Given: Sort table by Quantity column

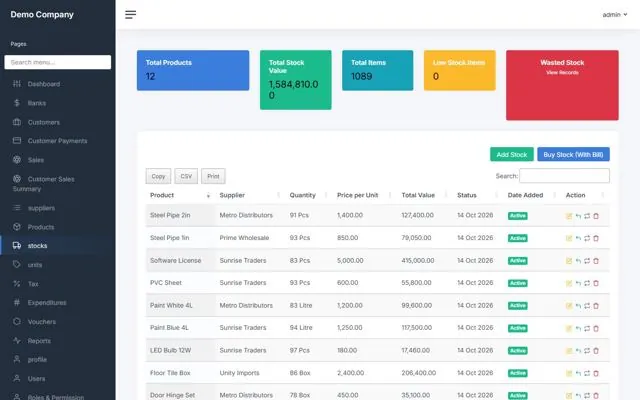Looking at the screenshot, I should click(309, 195).
